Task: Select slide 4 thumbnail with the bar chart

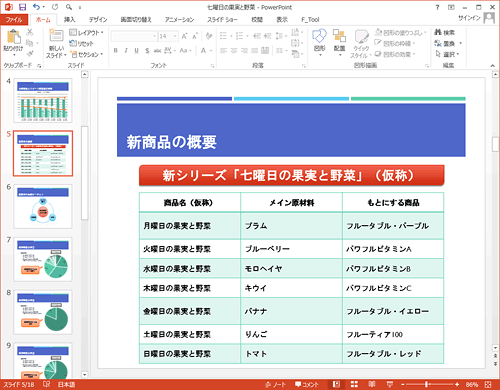Action: [x=43, y=101]
